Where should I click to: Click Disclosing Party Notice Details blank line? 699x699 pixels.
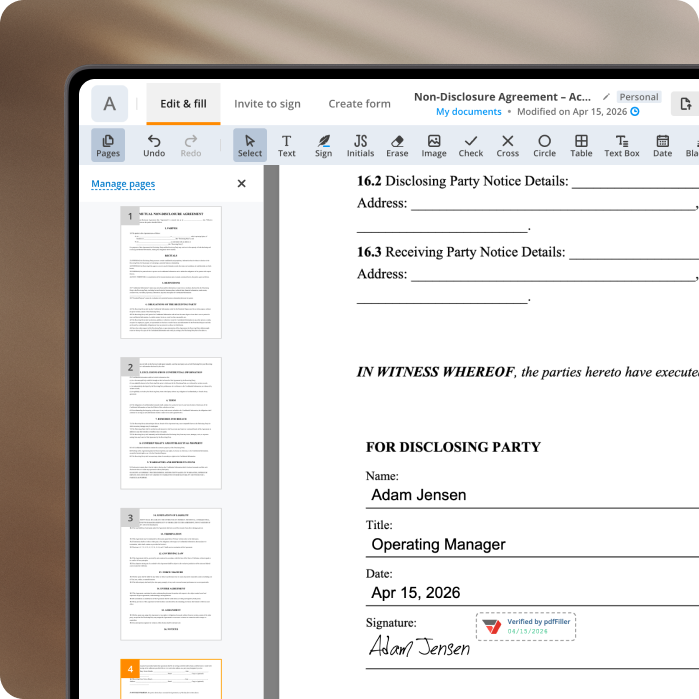tap(635, 182)
